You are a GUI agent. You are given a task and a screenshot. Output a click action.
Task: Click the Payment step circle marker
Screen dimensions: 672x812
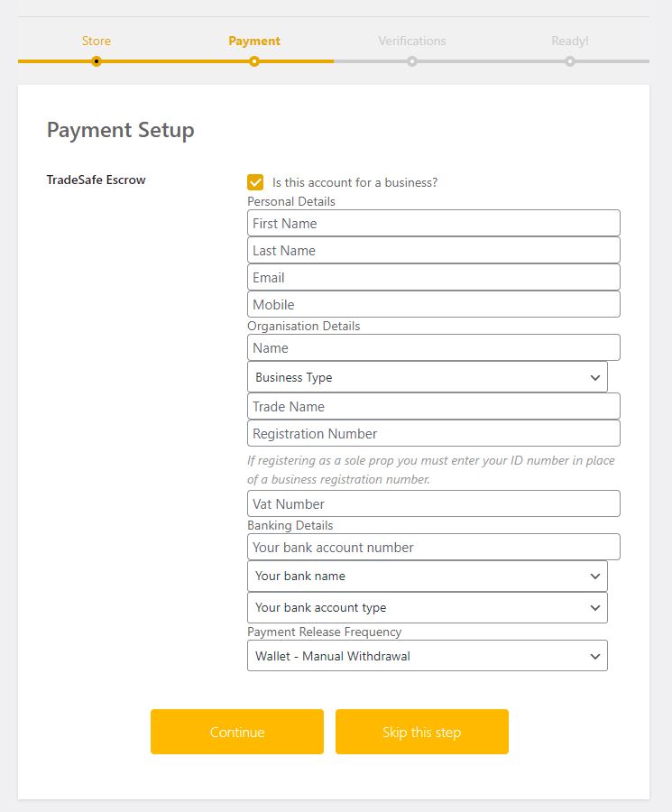click(253, 61)
